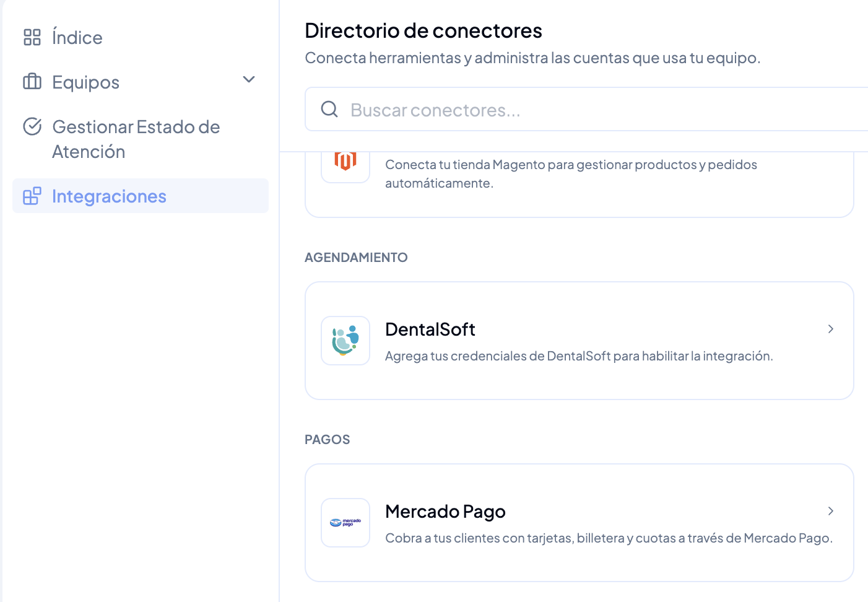Open DentalSoft details via its chevron
The image size is (868, 602).
click(x=831, y=329)
